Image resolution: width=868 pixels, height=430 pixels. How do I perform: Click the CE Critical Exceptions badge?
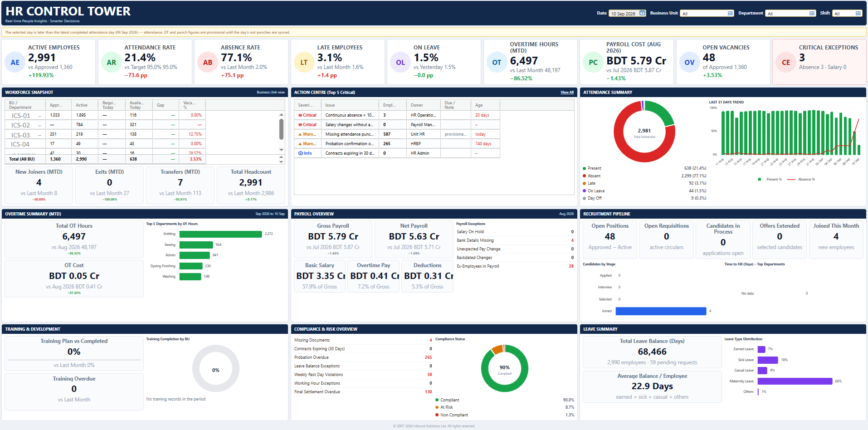786,63
